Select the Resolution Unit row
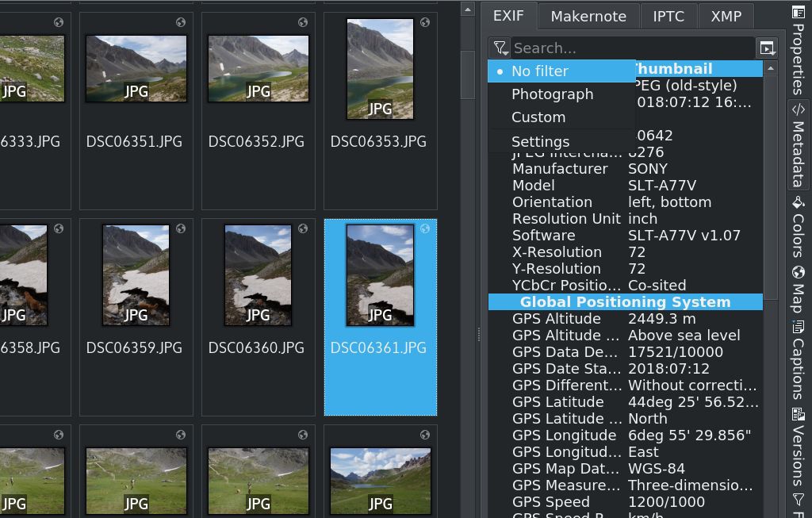Viewport: 812px width, 518px height. click(x=625, y=219)
